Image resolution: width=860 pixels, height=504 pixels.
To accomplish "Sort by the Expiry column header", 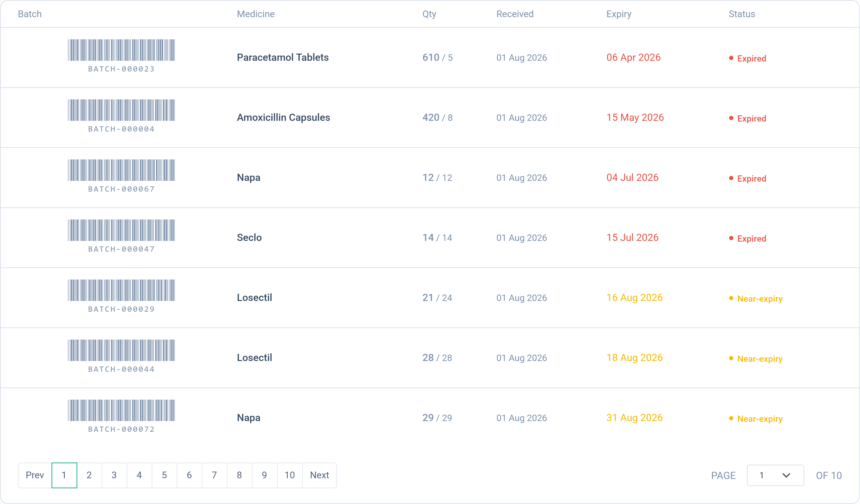I will (x=619, y=14).
